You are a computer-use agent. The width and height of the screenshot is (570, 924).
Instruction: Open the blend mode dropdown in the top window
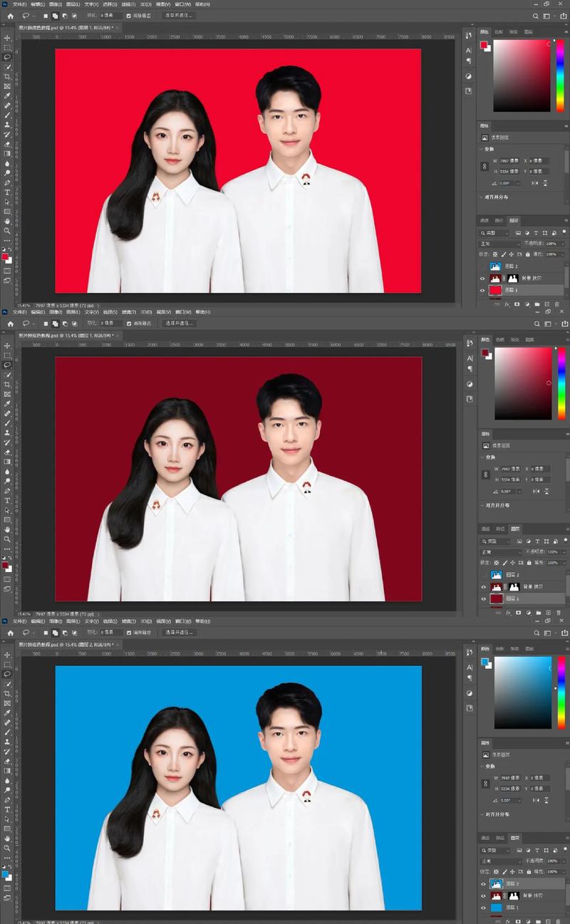coord(501,244)
